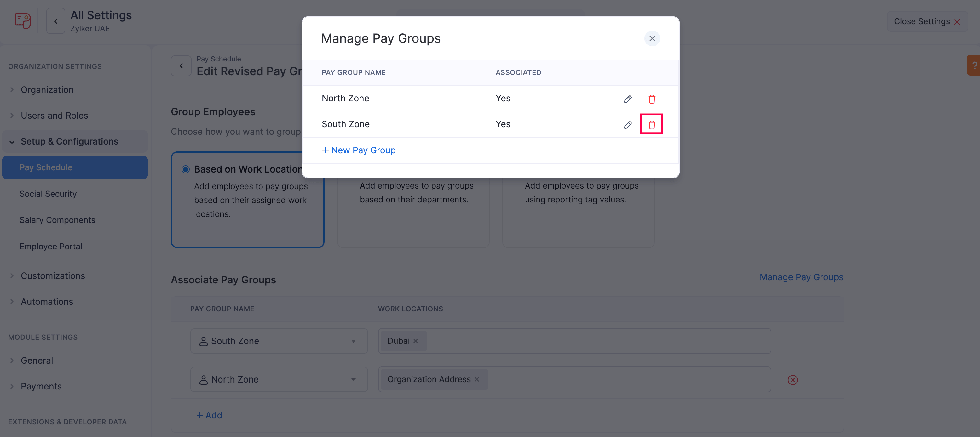Remove the North Zone association row
Screen dimensions: 980x437
click(793, 380)
